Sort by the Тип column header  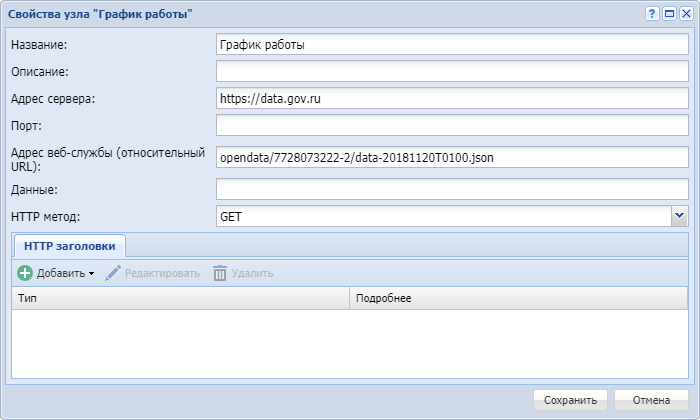(x=180, y=298)
